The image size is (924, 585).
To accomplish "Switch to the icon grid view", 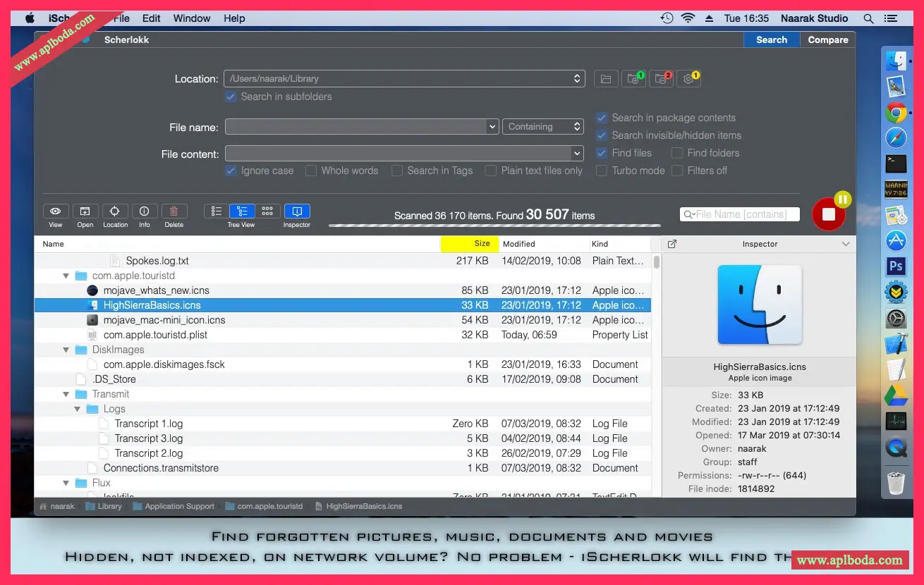I will pos(267,211).
